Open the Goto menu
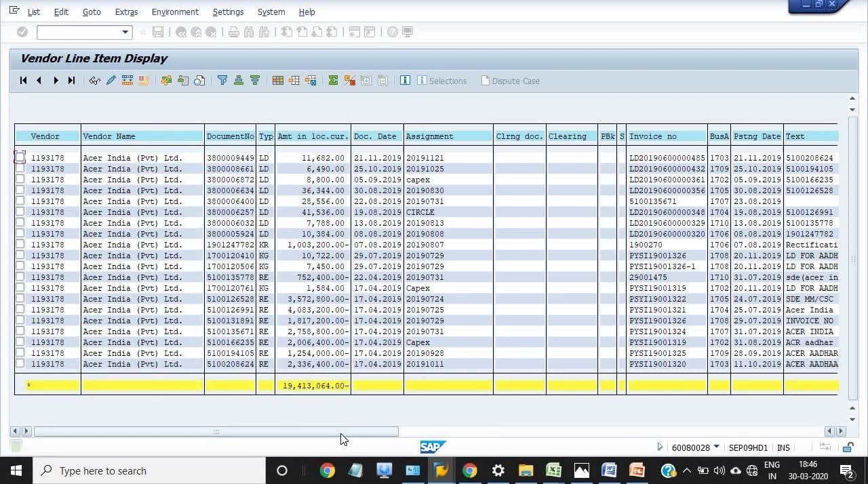The image size is (868, 484). coord(92,12)
